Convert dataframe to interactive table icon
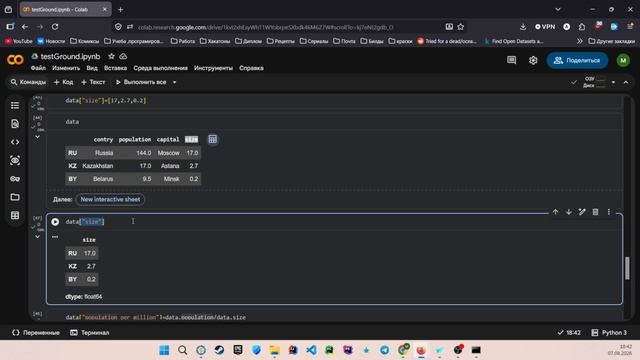 click(213, 140)
